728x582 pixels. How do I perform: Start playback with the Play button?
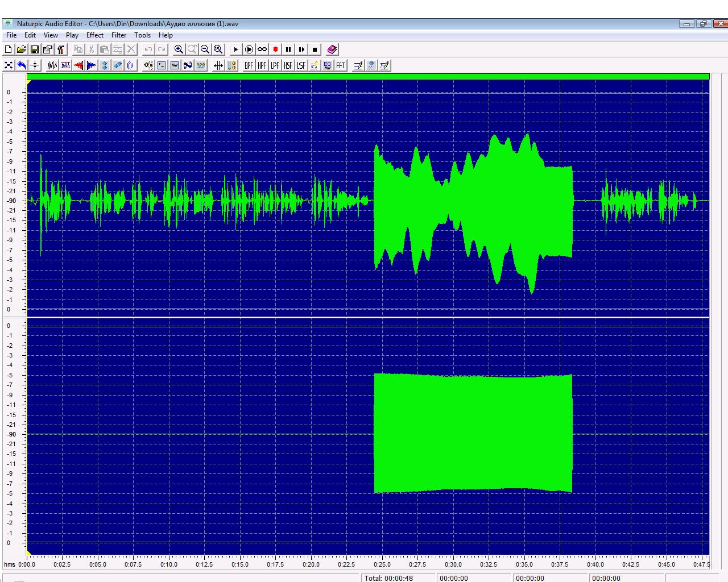click(236, 49)
